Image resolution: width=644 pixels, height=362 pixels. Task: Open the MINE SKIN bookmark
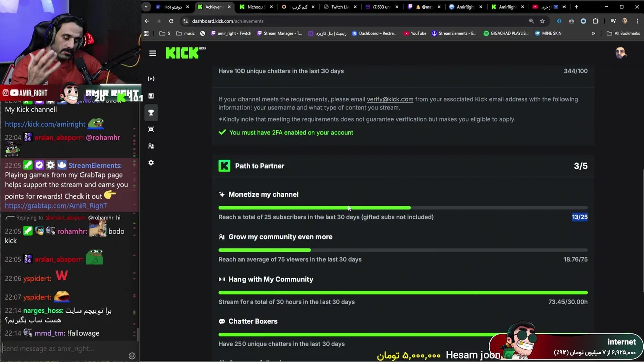coord(548,33)
